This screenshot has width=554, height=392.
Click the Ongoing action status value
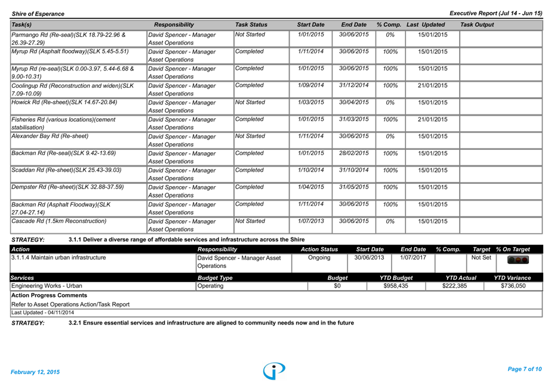click(x=319, y=258)
